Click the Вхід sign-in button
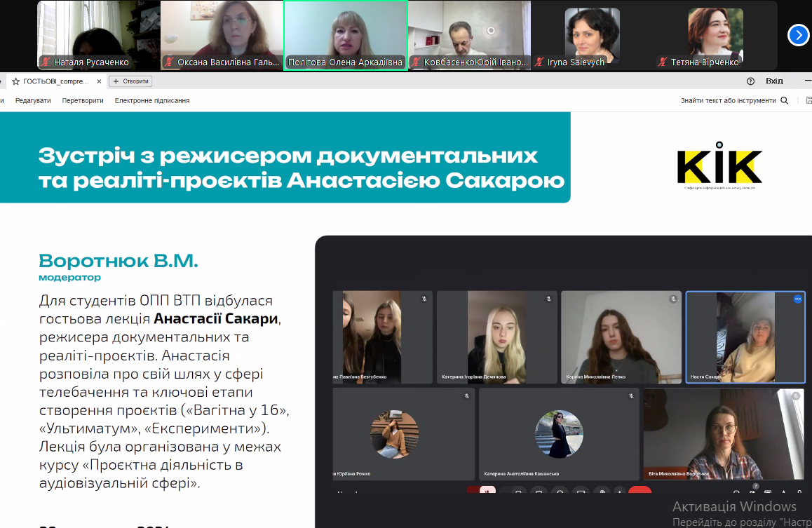The width and height of the screenshot is (812, 528). point(774,81)
